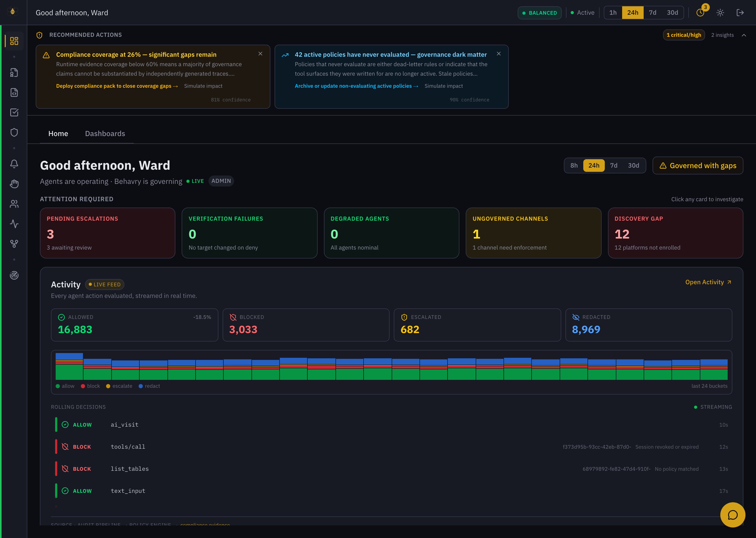Open the activity pulse icon in sidebar
The height and width of the screenshot is (538, 756).
(x=14, y=224)
